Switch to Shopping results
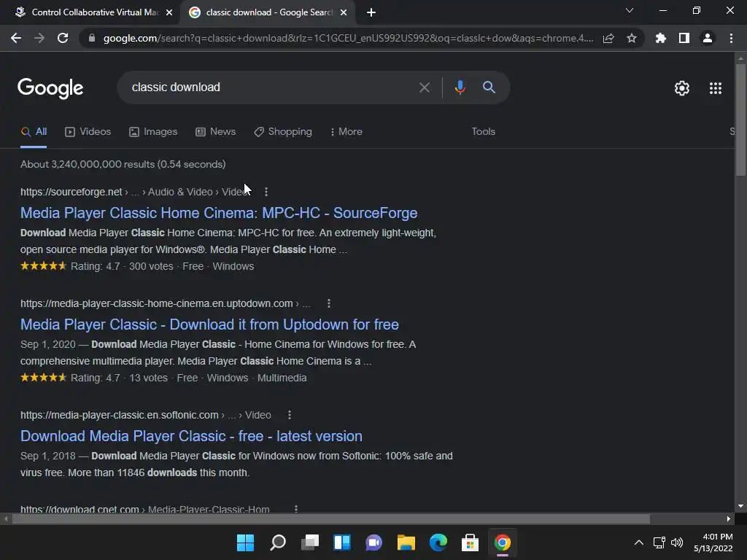Image resolution: width=747 pixels, height=560 pixels. tap(283, 132)
